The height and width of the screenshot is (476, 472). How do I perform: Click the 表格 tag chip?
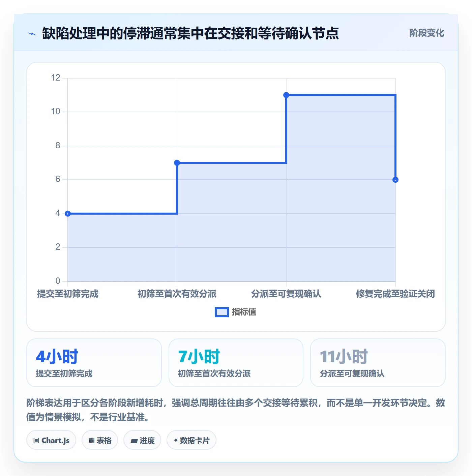coord(100,440)
